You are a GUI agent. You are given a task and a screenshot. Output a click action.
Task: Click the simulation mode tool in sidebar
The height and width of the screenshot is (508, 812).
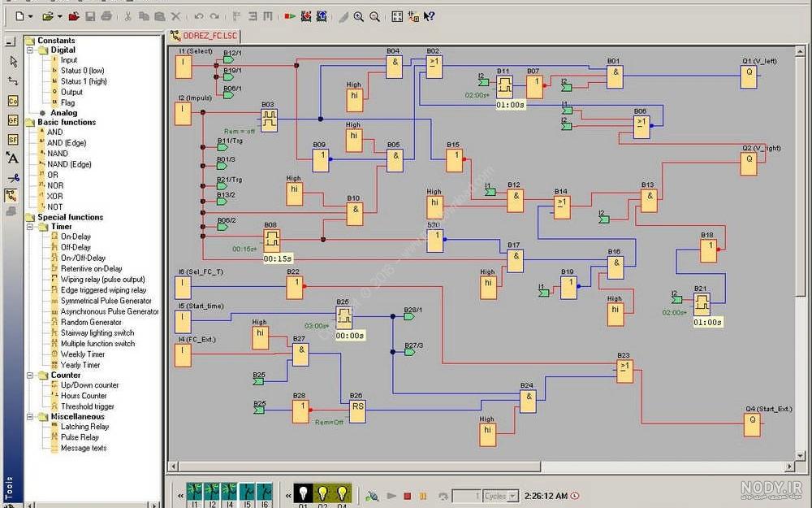[11, 195]
